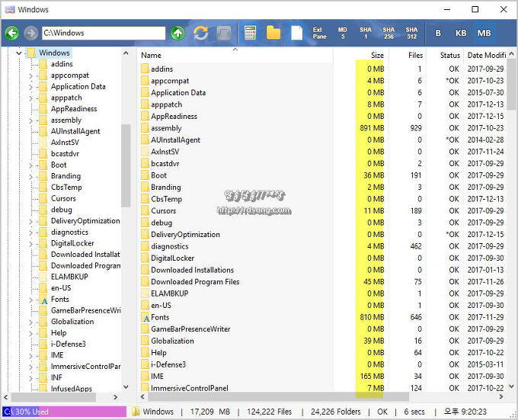Expand the Boot tree node
Image resolution: width=518 pixels, height=420 pixels.
30,165
